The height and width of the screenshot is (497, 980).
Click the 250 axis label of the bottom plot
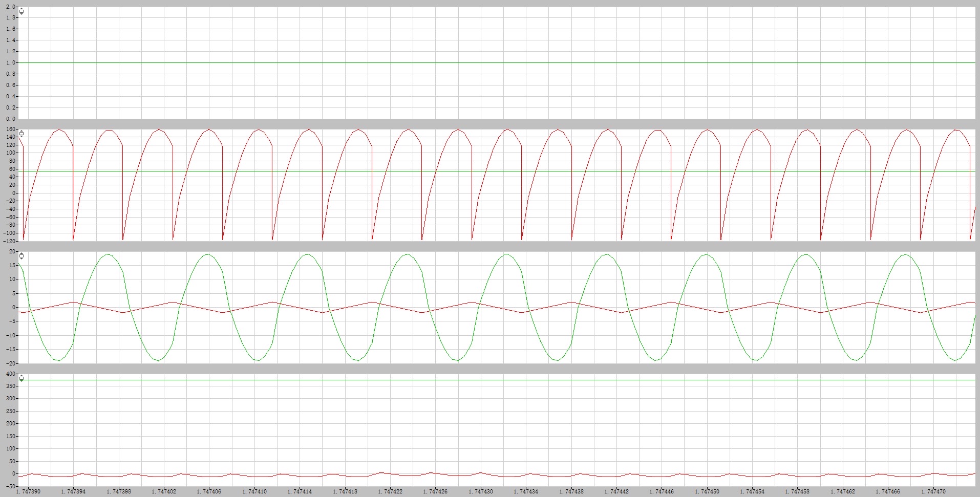[10, 412]
